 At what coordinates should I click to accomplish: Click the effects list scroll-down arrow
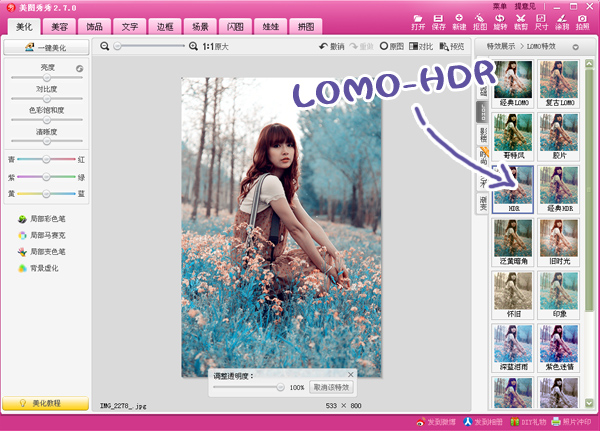pyautogui.click(x=589, y=403)
